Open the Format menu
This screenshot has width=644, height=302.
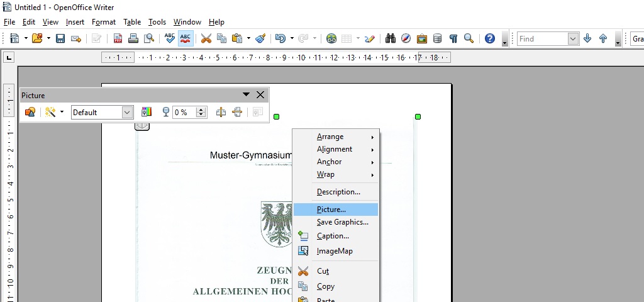[x=104, y=22]
